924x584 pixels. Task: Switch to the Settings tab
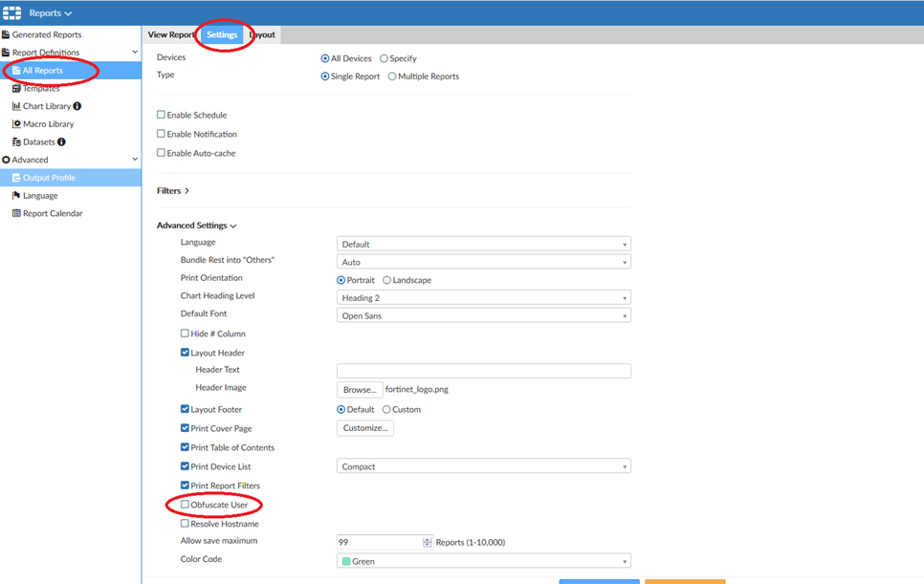[222, 34]
